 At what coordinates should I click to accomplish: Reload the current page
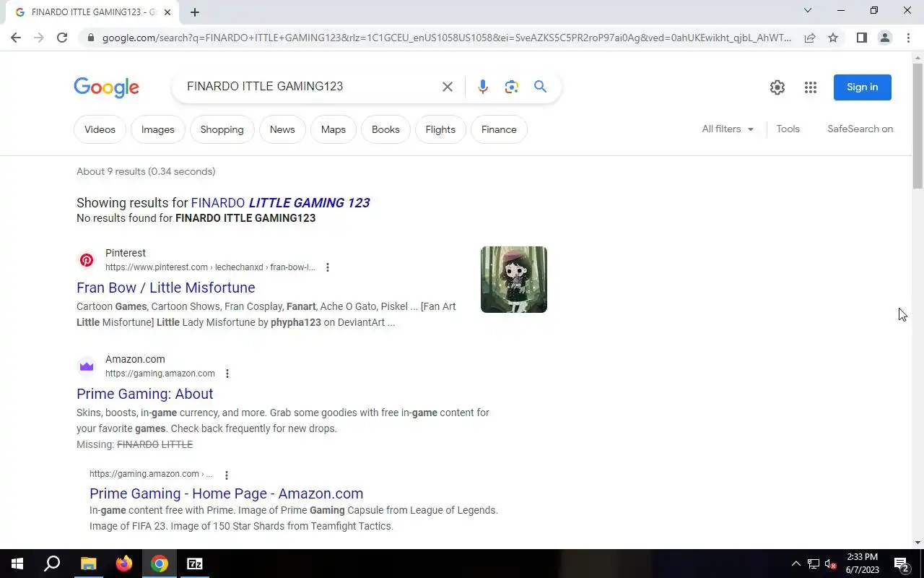click(62, 38)
